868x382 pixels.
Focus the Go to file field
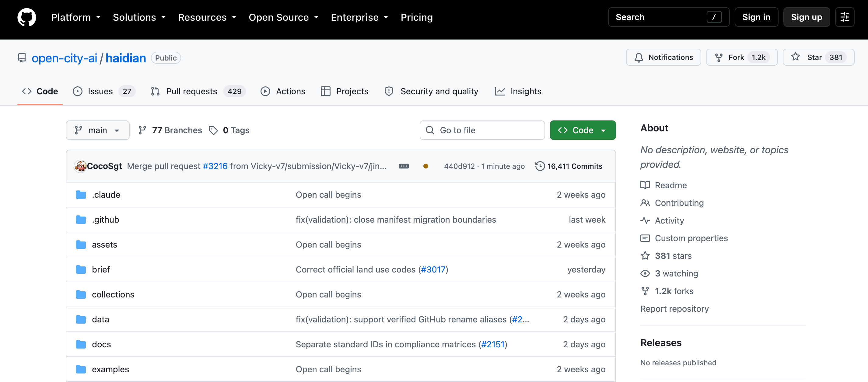[482, 130]
